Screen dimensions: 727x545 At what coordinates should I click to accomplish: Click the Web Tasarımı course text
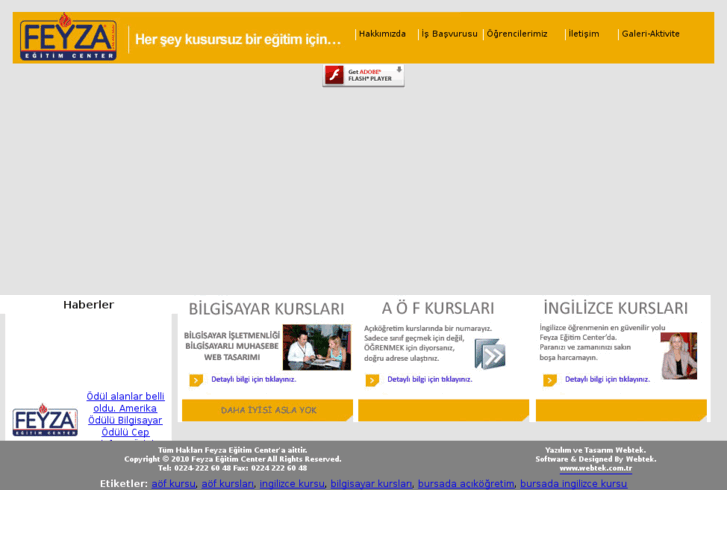232,358
